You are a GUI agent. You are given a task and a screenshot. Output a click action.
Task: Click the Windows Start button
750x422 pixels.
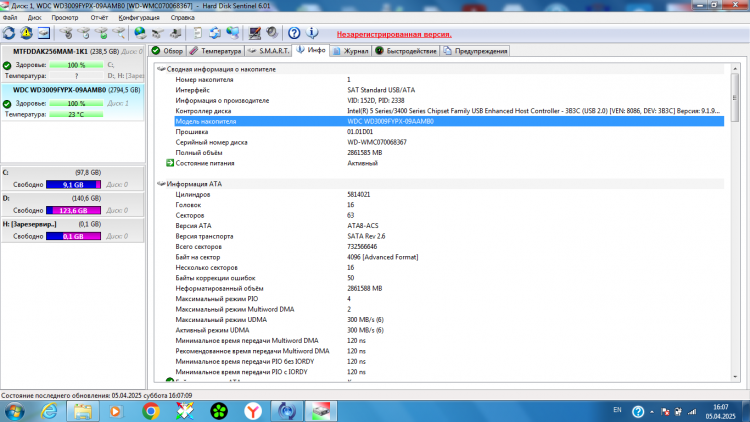click(14, 411)
